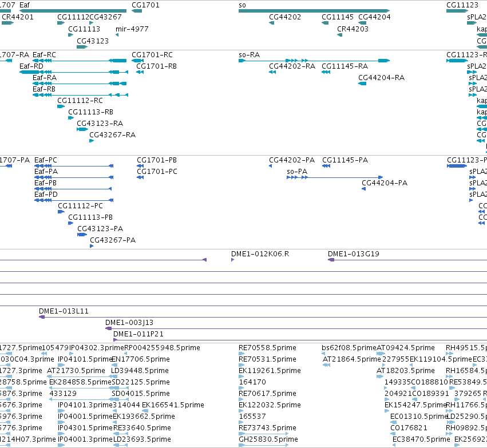Image resolution: width=487 pixels, height=448 pixels.
Task: Click the CG1701-RB transcript label
Action: click(157, 66)
